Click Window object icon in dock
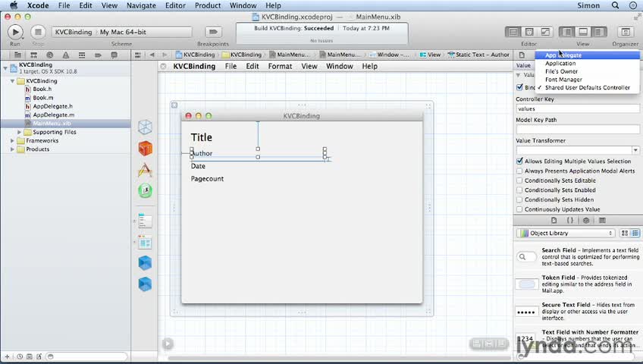Viewport: 643px width, 364px height. tap(145, 243)
